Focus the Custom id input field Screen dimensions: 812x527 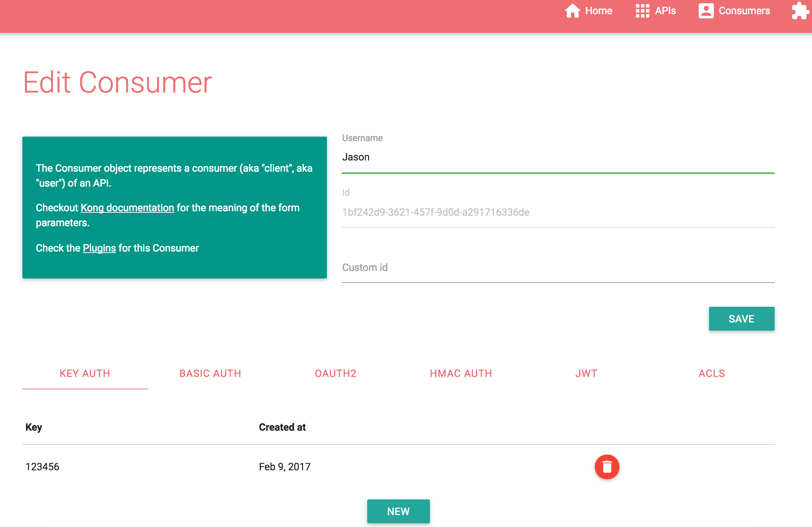(558, 268)
